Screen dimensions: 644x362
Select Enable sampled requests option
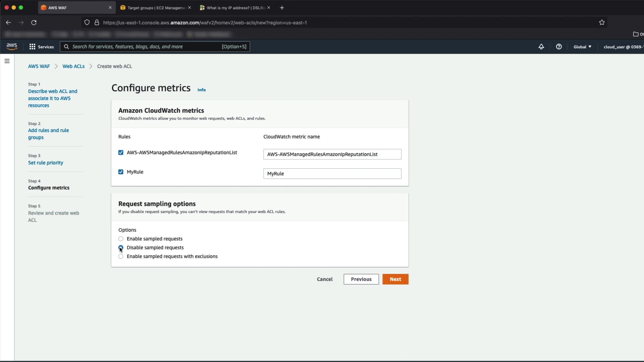click(121, 239)
